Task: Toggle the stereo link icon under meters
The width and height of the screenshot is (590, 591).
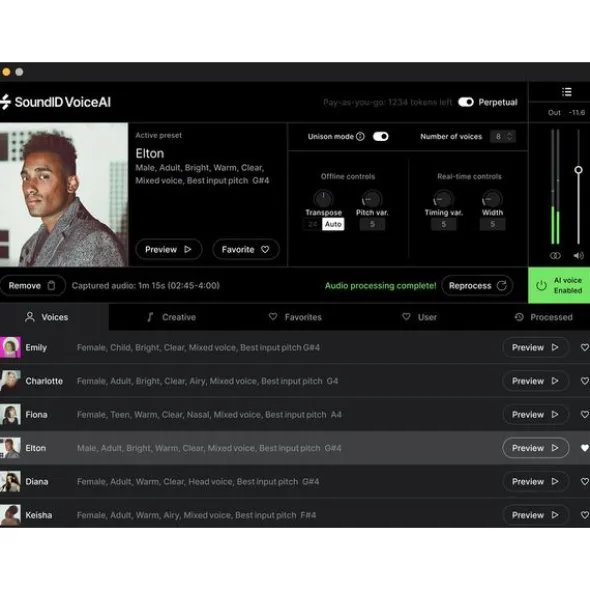Action: coord(555,256)
